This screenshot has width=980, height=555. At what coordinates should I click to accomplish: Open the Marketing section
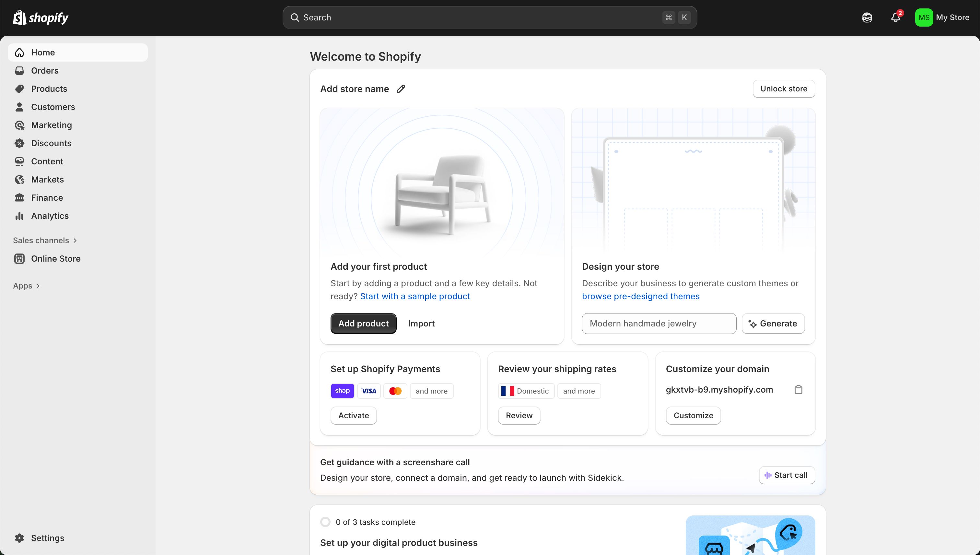52,125
